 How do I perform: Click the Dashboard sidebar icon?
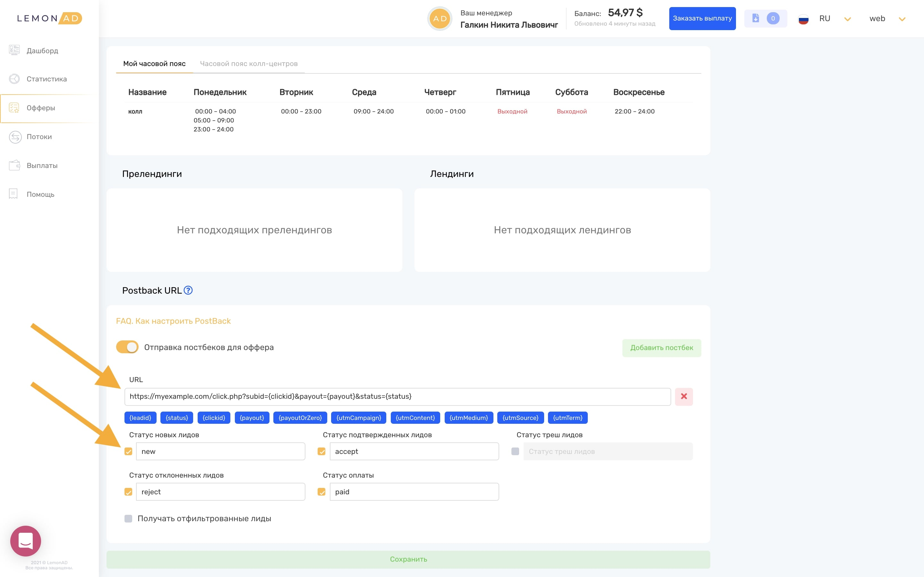coord(14,50)
